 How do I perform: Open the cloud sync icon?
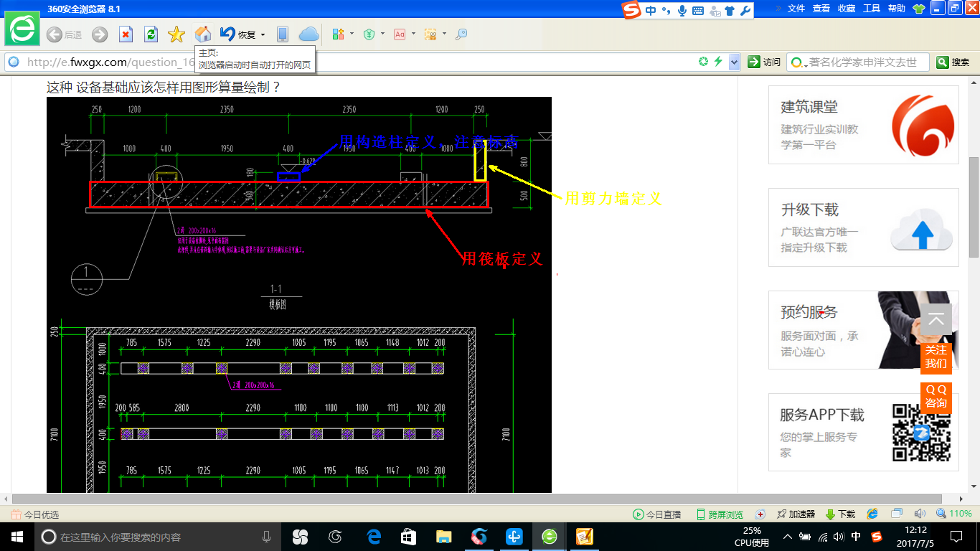(308, 34)
